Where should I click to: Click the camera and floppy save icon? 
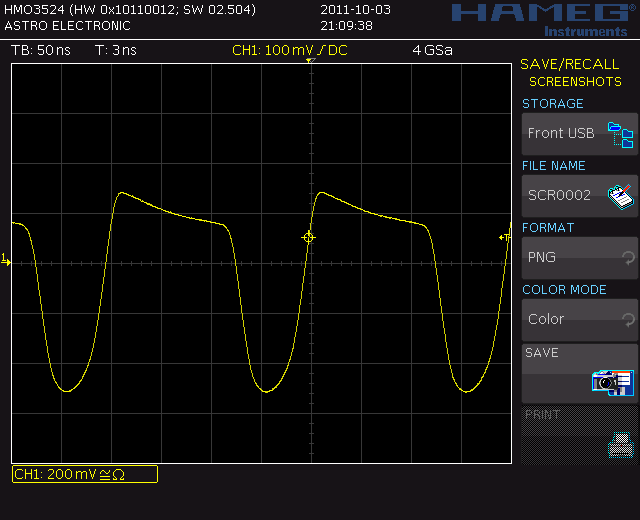point(612,381)
